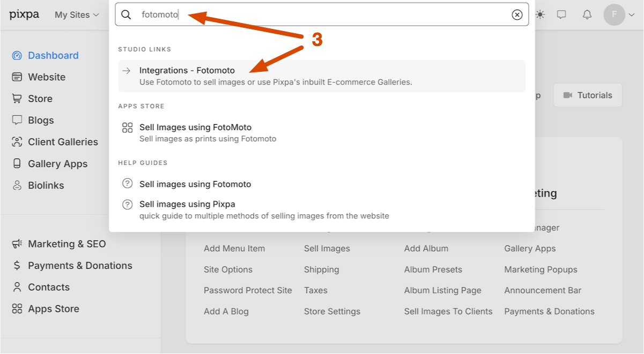The image size is (644, 354).
Task: Open Site Options link
Action: pyautogui.click(x=228, y=269)
